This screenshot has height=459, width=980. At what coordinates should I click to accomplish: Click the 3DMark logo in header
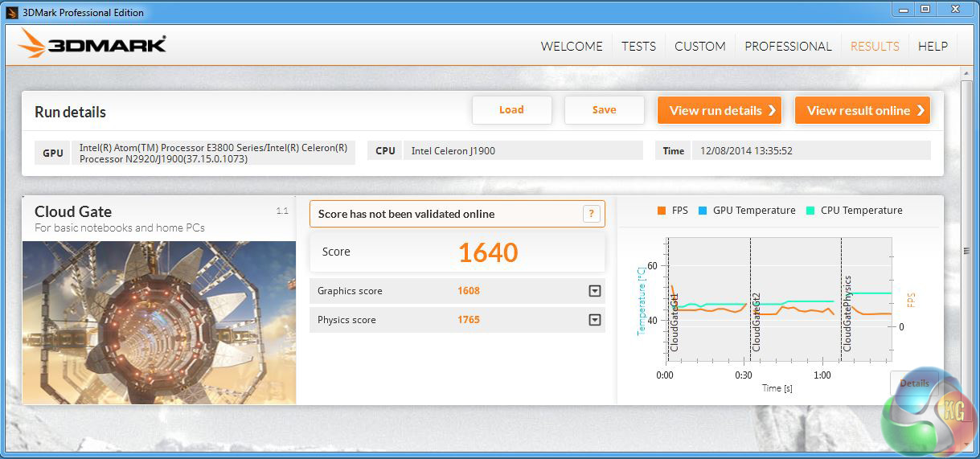pyautogui.click(x=92, y=44)
